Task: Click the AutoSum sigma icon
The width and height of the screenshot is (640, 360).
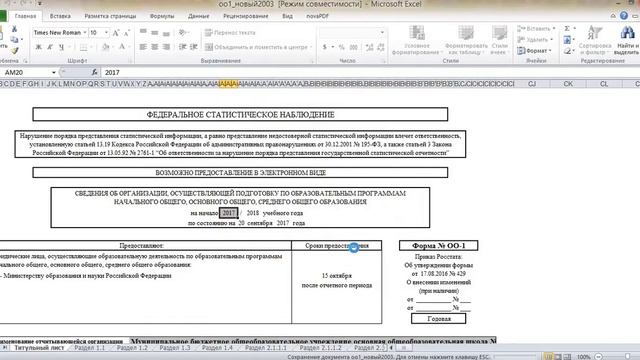Action: tap(567, 29)
